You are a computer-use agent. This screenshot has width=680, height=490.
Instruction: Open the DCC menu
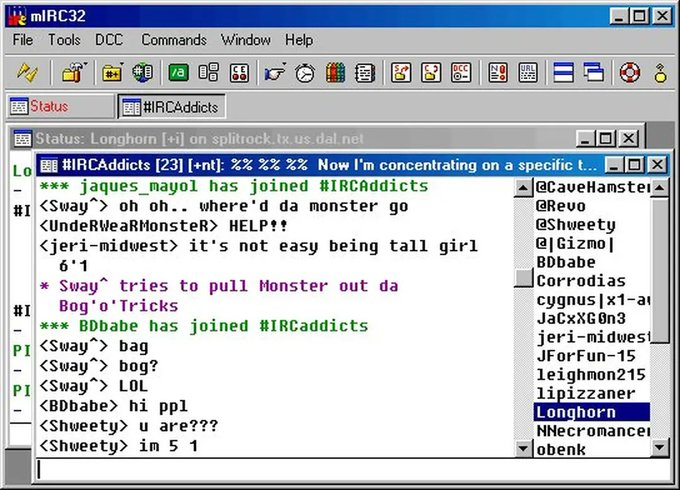[x=109, y=40]
